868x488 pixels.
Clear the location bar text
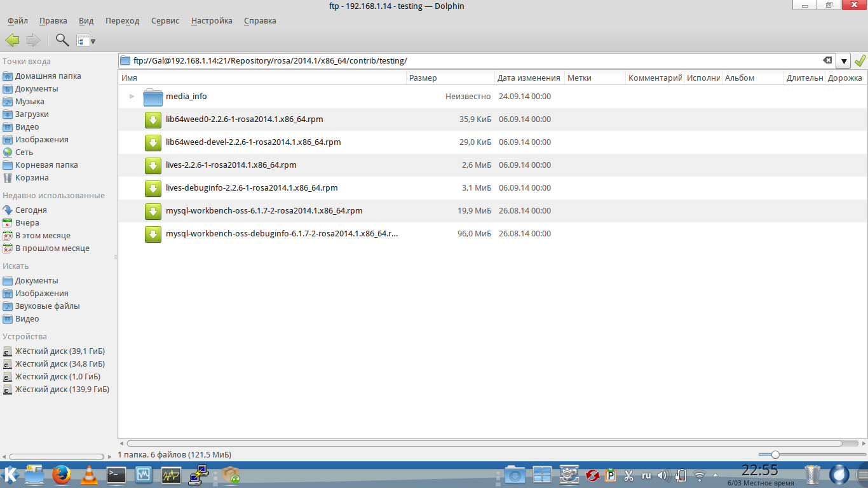827,60
